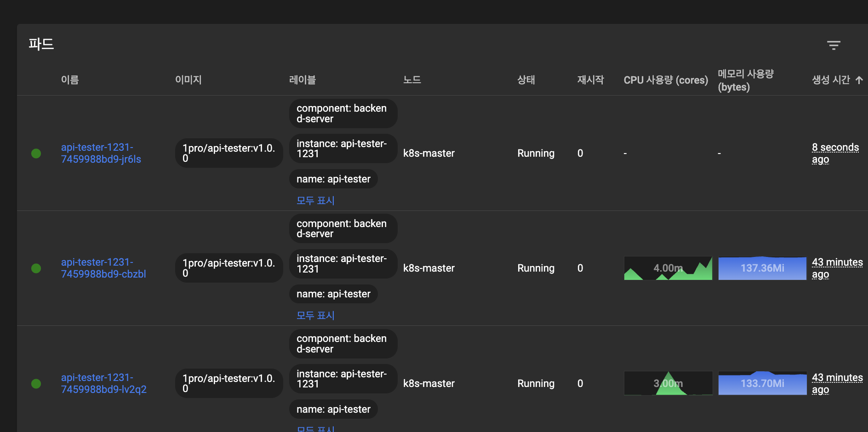Open pod api-tester-1231-7459988bd9-cbzbl

click(103, 268)
